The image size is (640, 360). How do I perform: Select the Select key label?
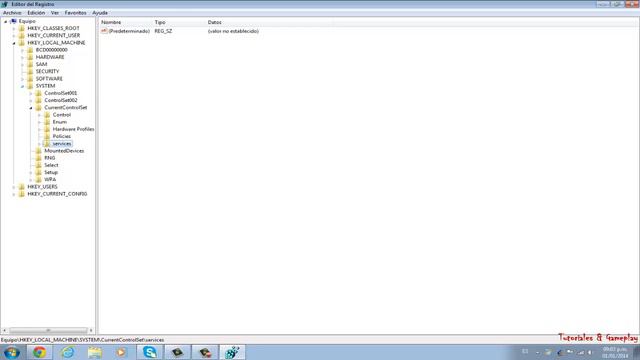pyautogui.click(x=51, y=165)
